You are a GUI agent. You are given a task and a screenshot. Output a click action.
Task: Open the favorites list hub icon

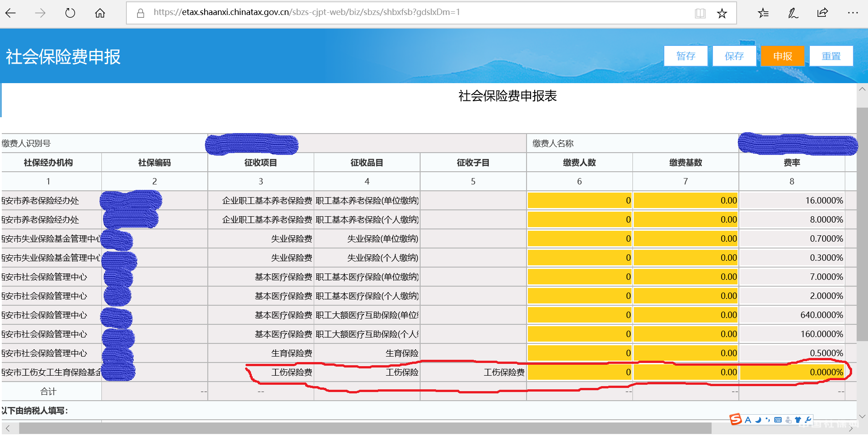763,13
